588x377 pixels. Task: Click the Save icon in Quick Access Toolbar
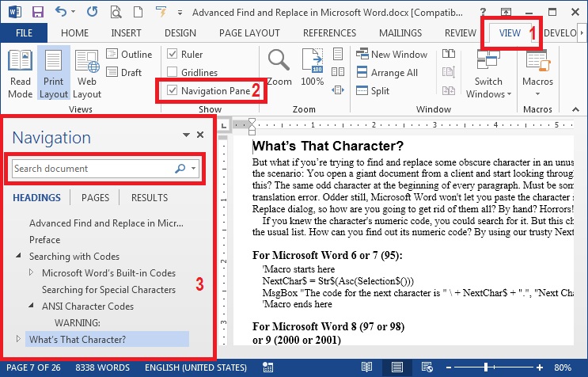tap(38, 12)
